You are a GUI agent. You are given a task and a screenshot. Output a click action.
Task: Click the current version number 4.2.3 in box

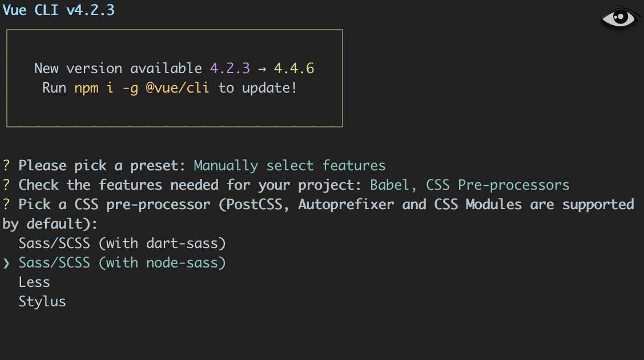pyautogui.click(x=230, y=68)
